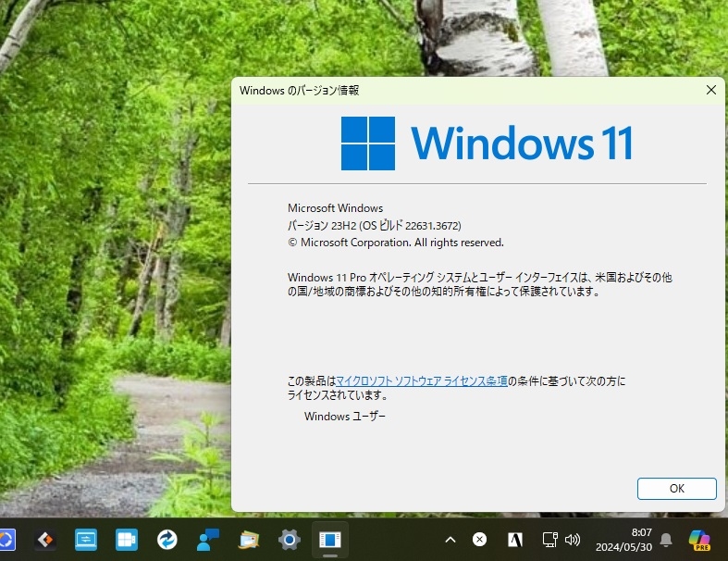Click the 'Windows ユーザー' licensee text

(x=344, y=417)
